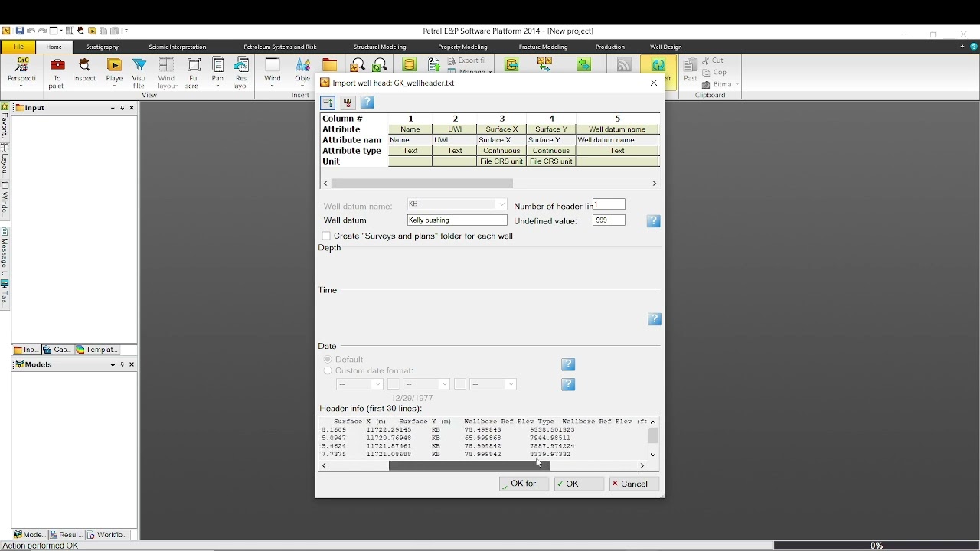The height and width of the screenshot is (551, 980).
Task: Open the third custom date format dropdown
Action: point(511,384)
